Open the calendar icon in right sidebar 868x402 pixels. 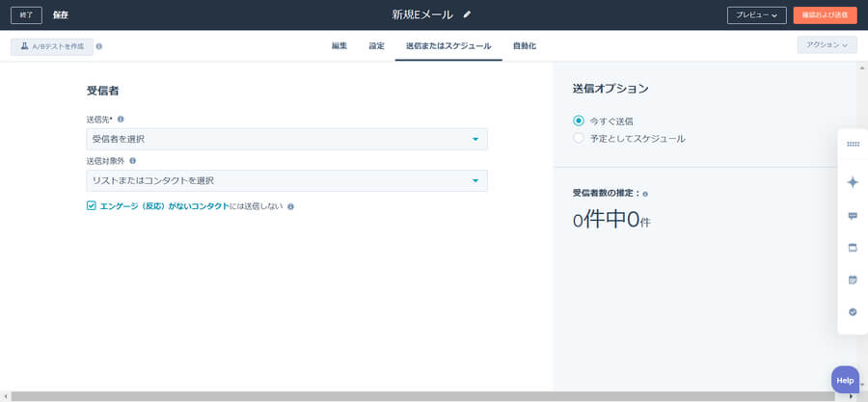[853, 280]
